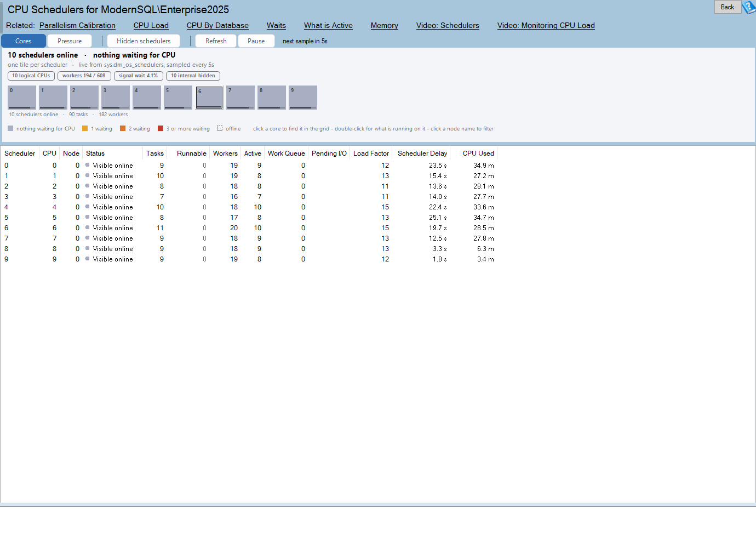Select the row with delay '25.1 s'

coord(249,218)
